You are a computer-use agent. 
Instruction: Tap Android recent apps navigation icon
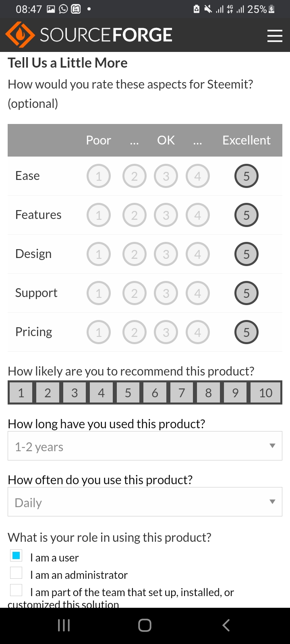[x=64, y=625]
